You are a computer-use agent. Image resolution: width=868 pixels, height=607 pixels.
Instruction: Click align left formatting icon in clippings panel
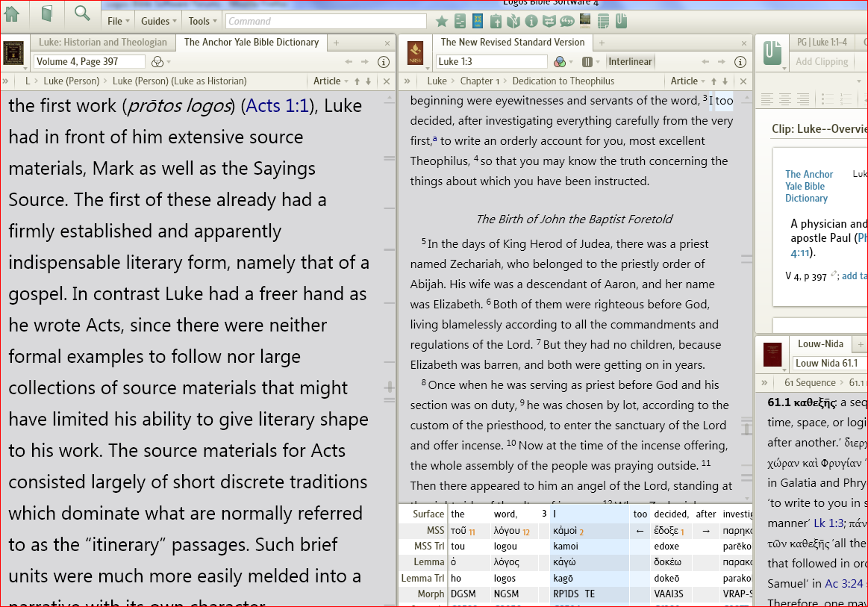coord(766,100)
